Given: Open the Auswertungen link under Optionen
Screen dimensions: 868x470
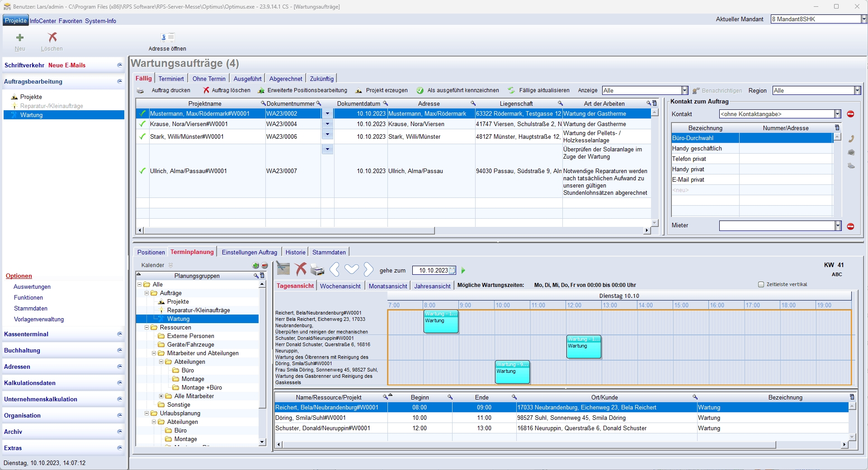Looking at the screenshot, I should [32, 287].
